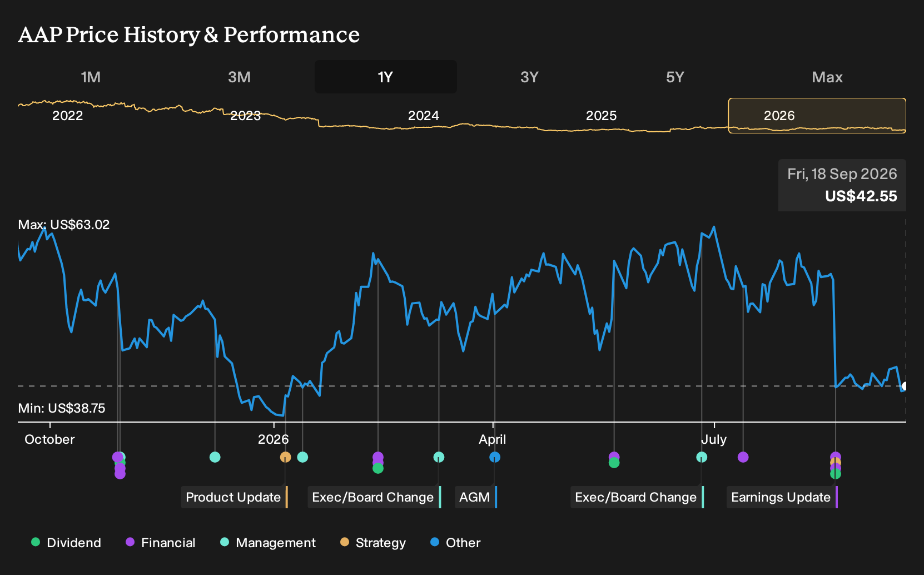Image resolution: width=924 pixels, height=575 pixels.
Task: Click the 2025 label in mini overview chart
Action: [602, 116]
